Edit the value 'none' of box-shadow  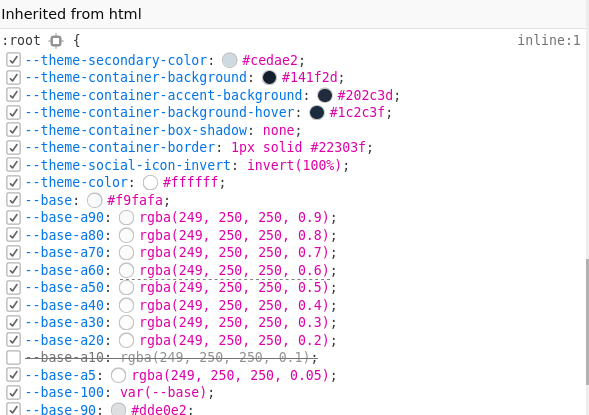278,130
